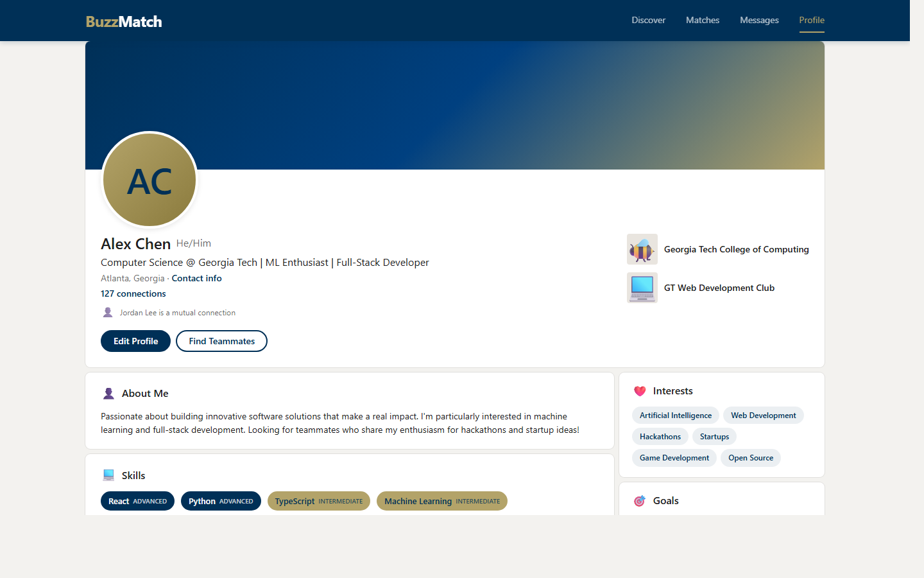Click the computer icon for Web Development Club
924x578 pixels.
[642, 288]
